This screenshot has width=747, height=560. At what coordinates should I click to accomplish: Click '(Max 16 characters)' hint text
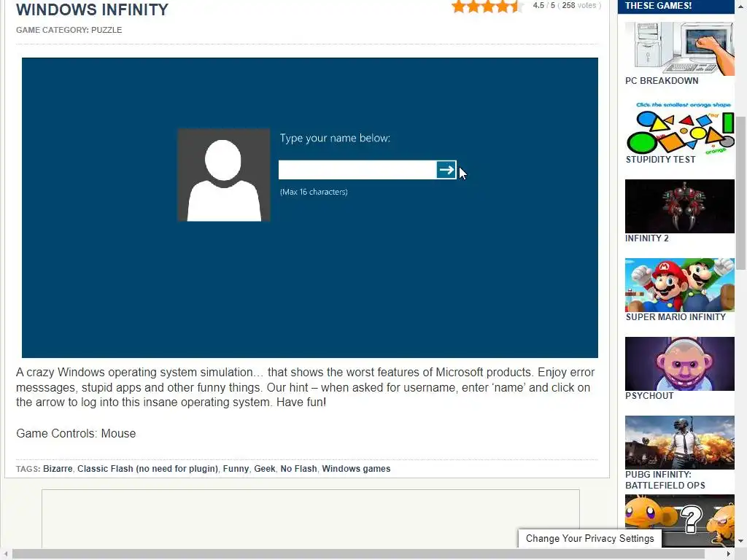point(314,192)
